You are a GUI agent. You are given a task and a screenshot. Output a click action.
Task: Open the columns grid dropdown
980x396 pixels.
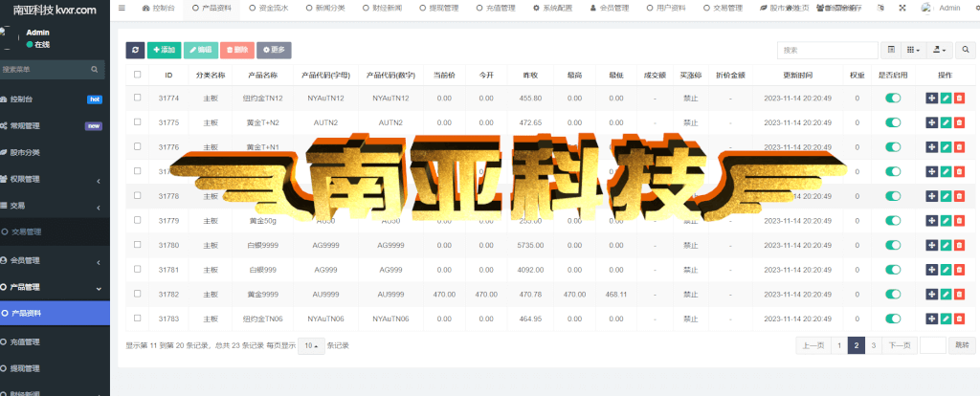click(913, 50)
